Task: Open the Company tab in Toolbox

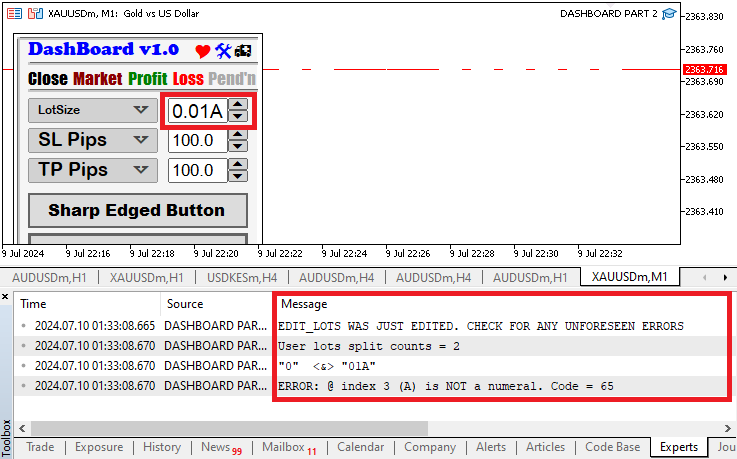Action: point(430,447)
